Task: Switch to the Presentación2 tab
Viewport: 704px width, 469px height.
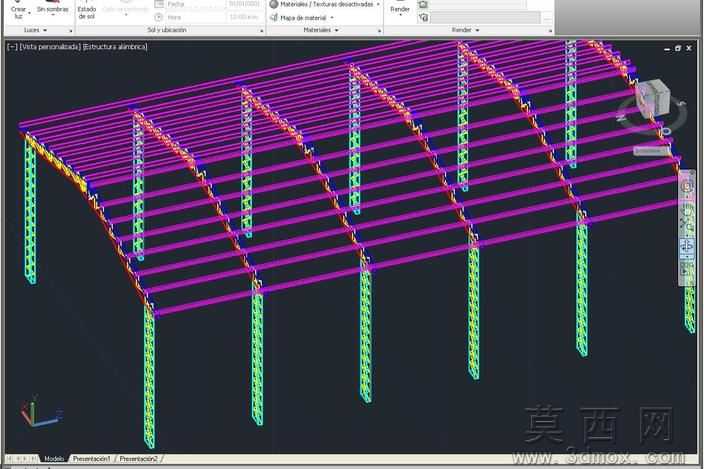Action: point(138,459)
